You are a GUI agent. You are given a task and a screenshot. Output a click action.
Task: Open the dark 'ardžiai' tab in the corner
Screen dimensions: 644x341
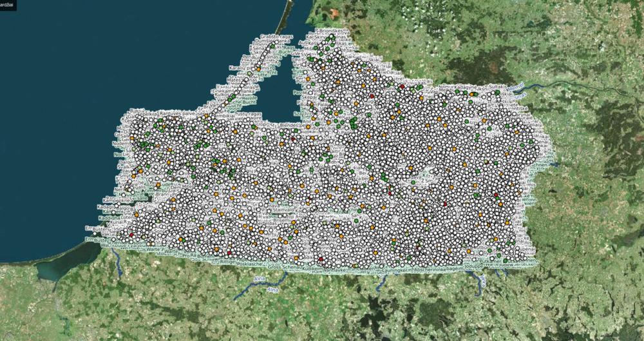(x=8, y=5)
